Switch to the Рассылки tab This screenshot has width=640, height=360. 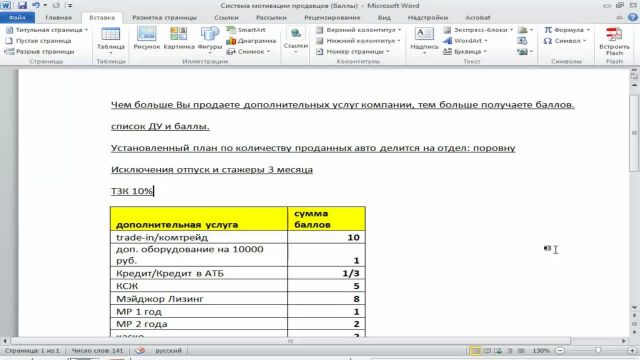pyautogui.click(x=271, y=18)
